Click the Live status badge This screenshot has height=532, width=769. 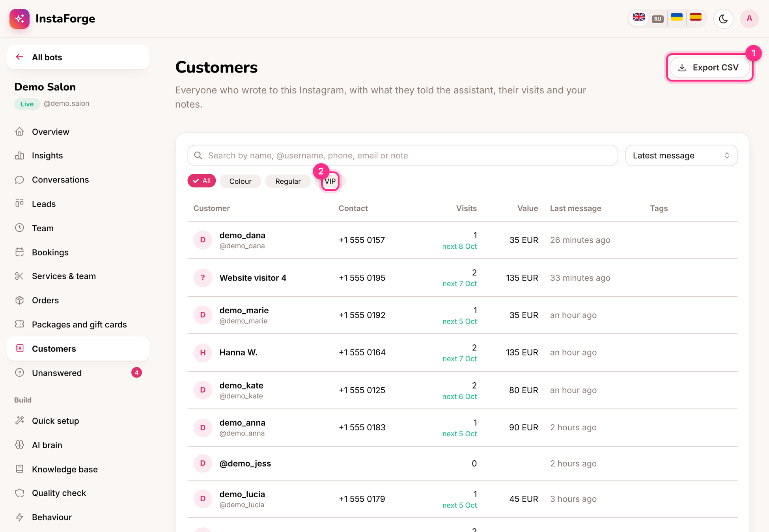coord(27,104)
